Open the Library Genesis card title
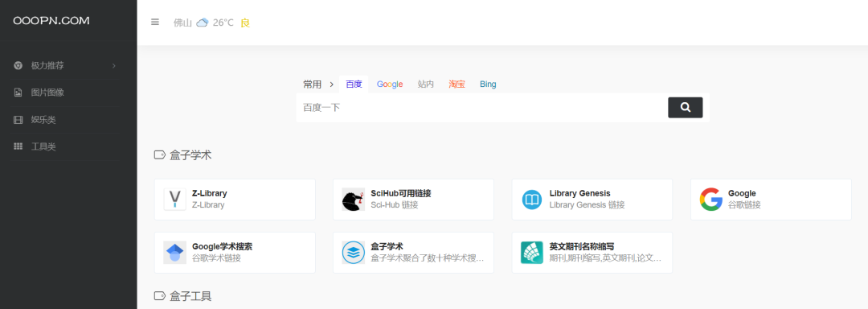This screenshot has width=868, height=309. pos(580,193)
